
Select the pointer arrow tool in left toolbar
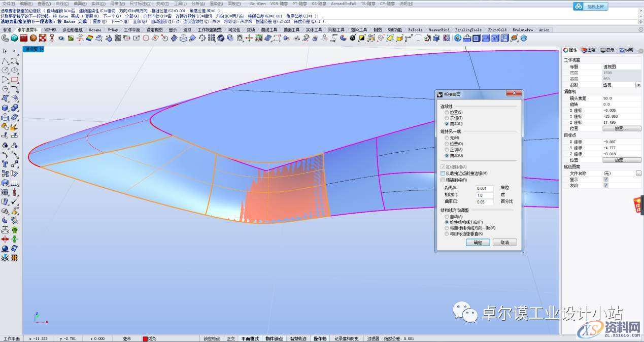pyautogui.click(x=5, y=51)
